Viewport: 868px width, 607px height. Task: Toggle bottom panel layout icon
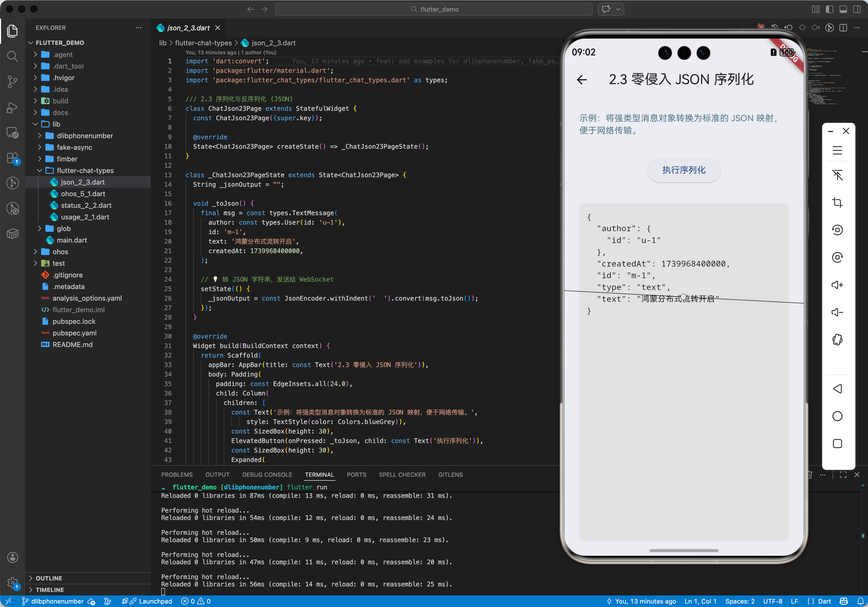tap(843, 9)
